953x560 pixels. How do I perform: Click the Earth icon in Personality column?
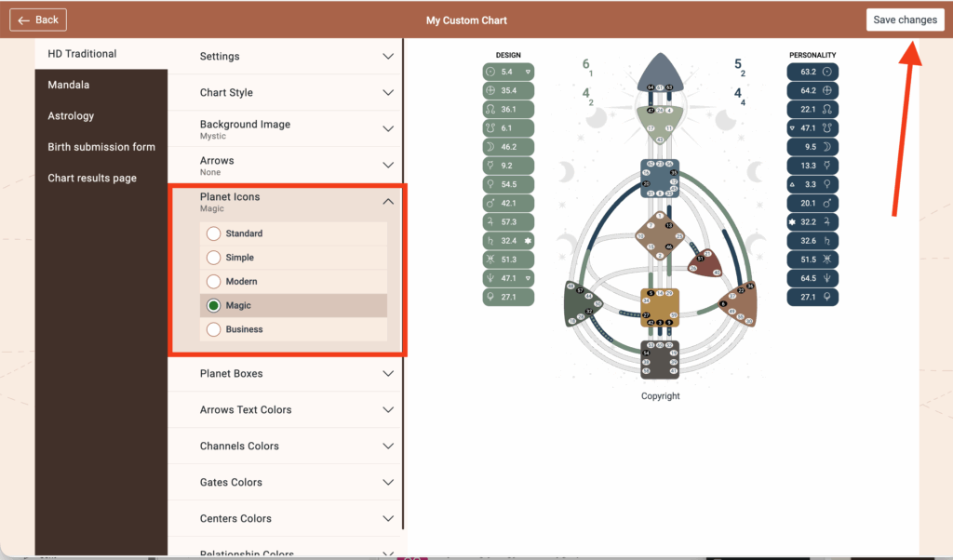click(x=827, y=90)
